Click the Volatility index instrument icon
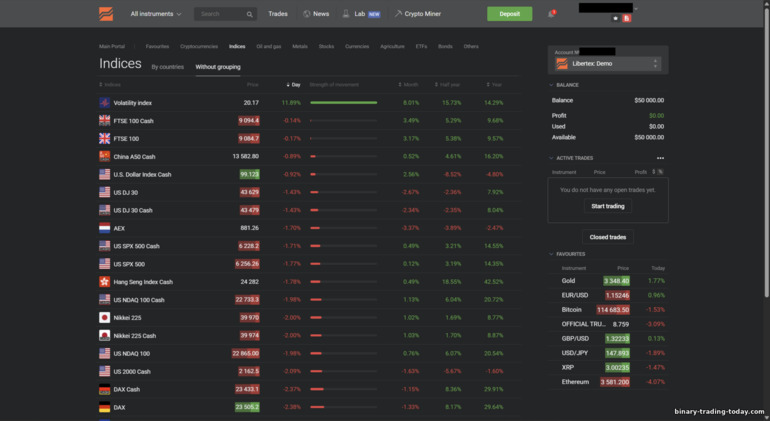The image size is (770, 421). 105,103
